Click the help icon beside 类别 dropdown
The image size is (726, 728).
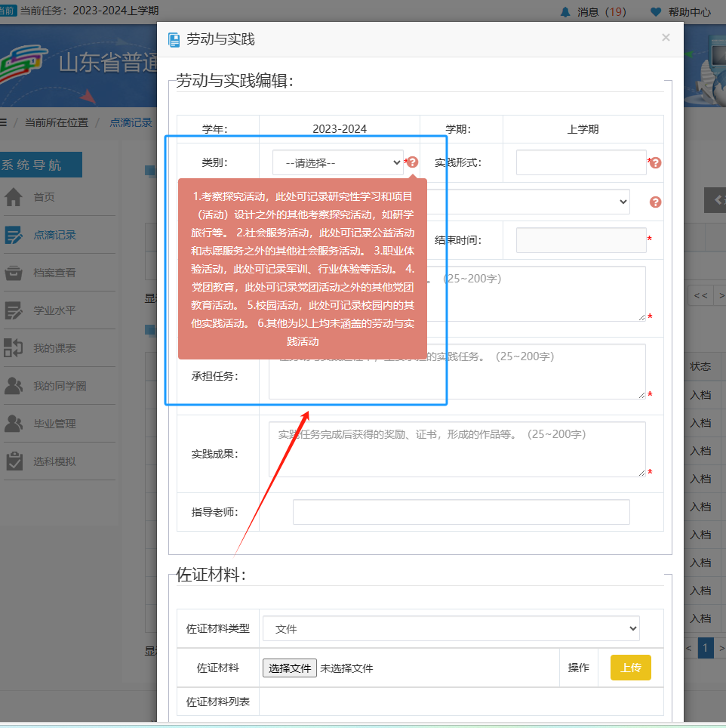(413, 162)
